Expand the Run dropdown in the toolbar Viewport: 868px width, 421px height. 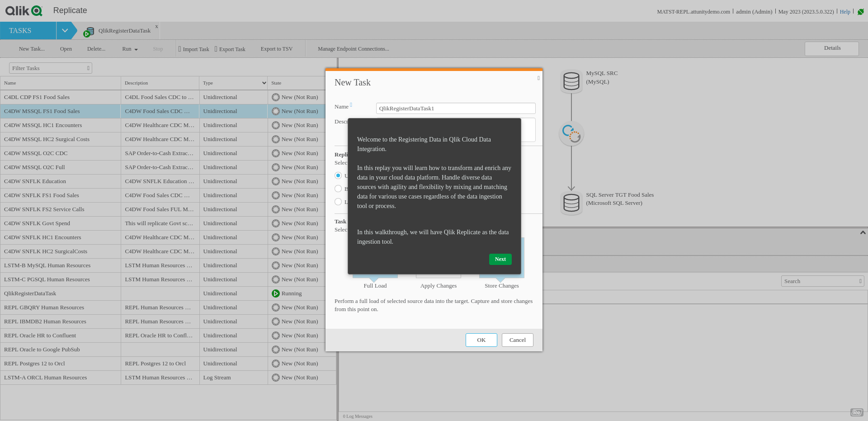130,49
